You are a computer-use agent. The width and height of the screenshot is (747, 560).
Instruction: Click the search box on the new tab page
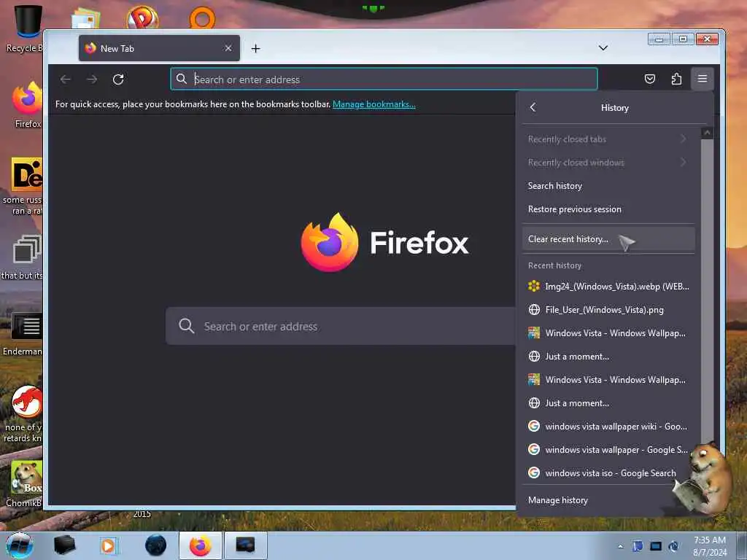(341, 326)
